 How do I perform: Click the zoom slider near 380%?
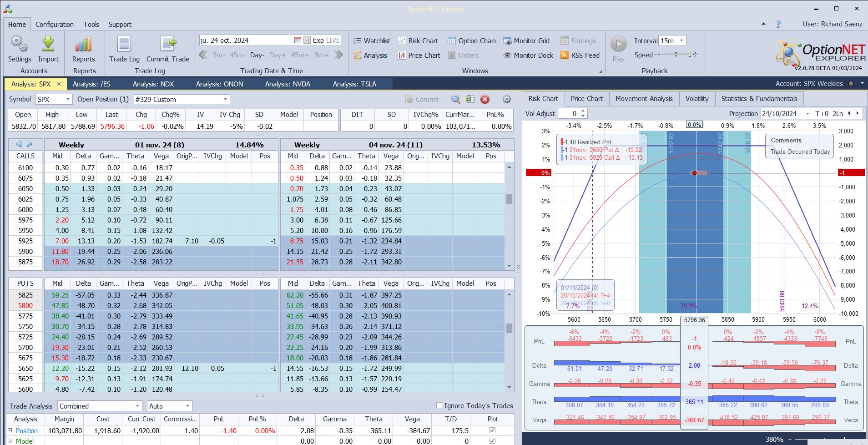[x=827, y=440]
